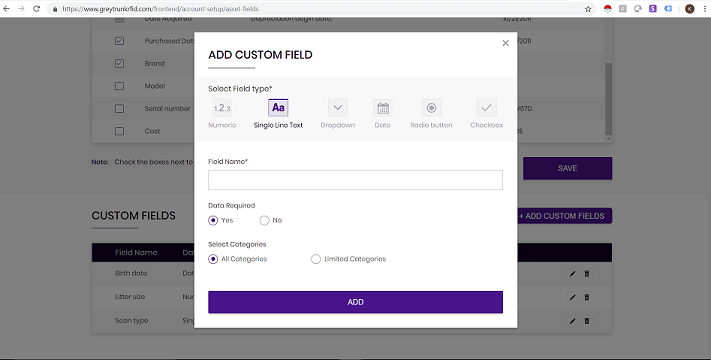
Task: Click the blue tag extension icon
Action: tap(668, 9)
